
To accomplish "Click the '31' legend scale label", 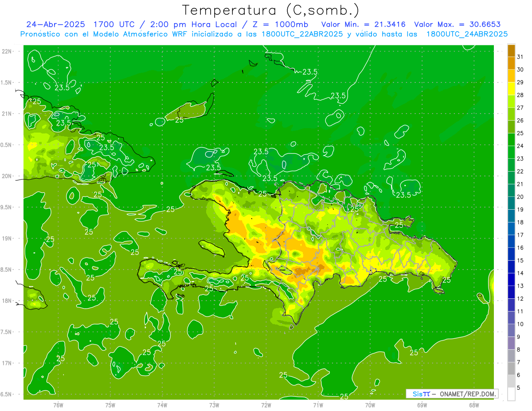I will coord(520,56).
